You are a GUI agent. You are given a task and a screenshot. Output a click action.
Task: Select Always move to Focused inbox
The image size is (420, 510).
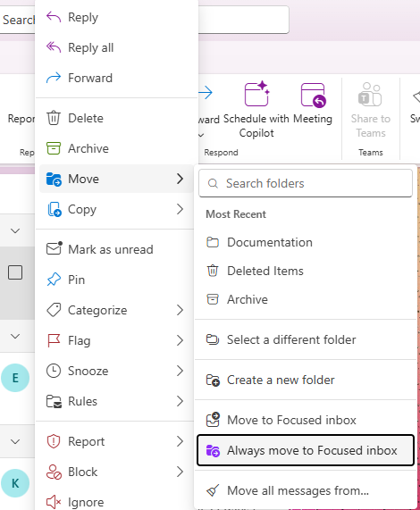click(x=306, y=450)
